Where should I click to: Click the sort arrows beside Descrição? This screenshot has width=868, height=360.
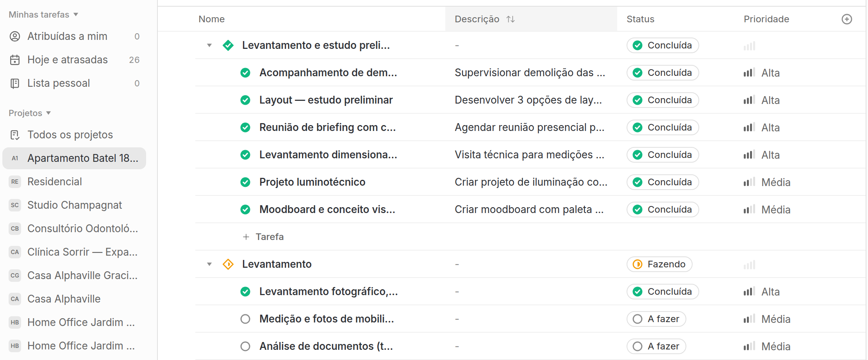511,19
